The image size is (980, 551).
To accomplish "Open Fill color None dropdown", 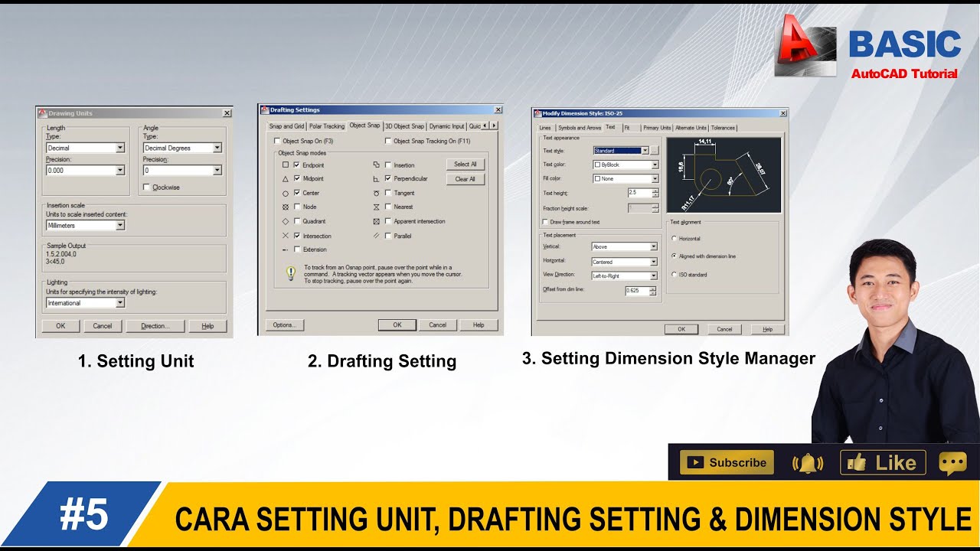I will click(626, 178).
